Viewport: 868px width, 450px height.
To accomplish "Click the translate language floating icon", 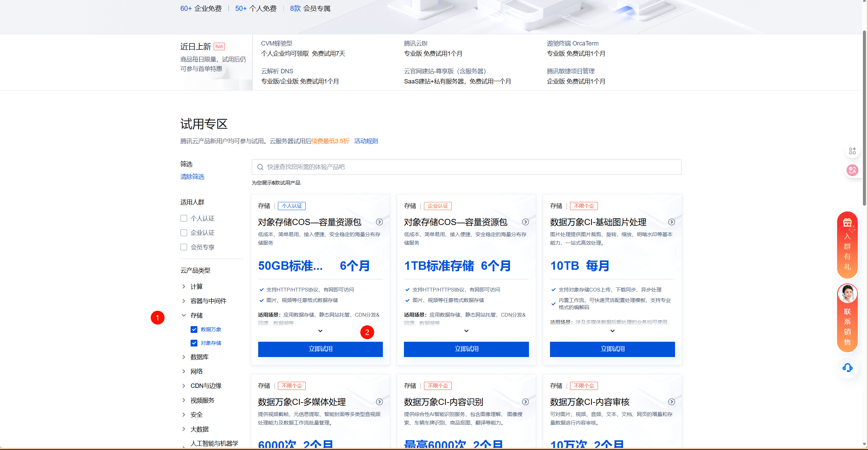I will point(852,170).
